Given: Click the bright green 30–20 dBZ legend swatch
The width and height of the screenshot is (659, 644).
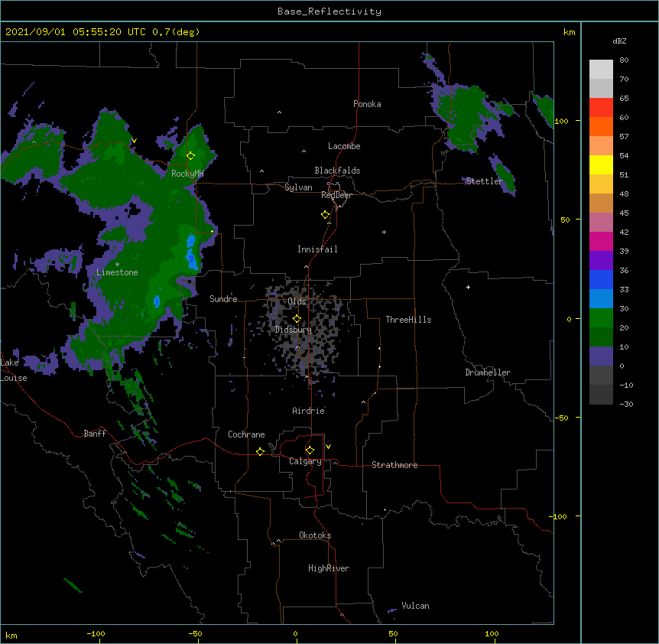Looking at the screenshot, I should click(x=601, y=318).
